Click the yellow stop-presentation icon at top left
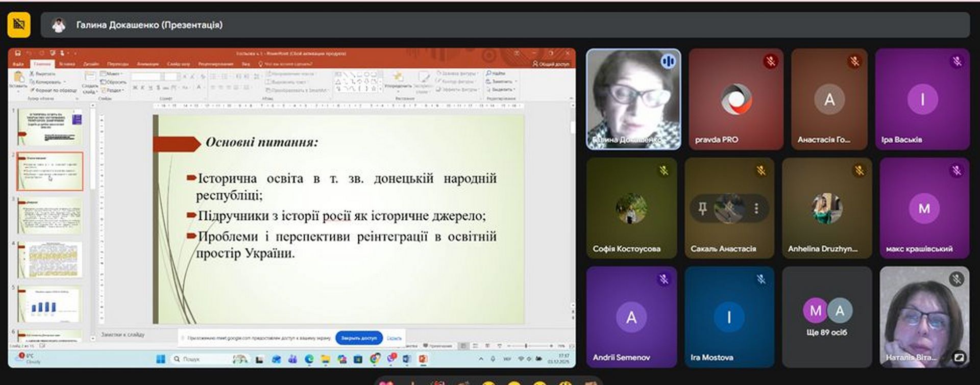This screenshot has height=385, width=980. 19,24
